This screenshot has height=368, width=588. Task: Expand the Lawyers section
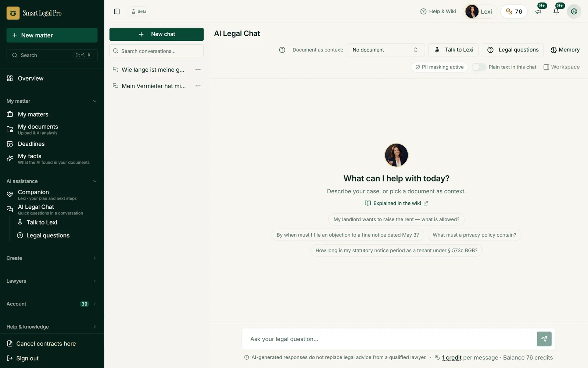[52, 281]
